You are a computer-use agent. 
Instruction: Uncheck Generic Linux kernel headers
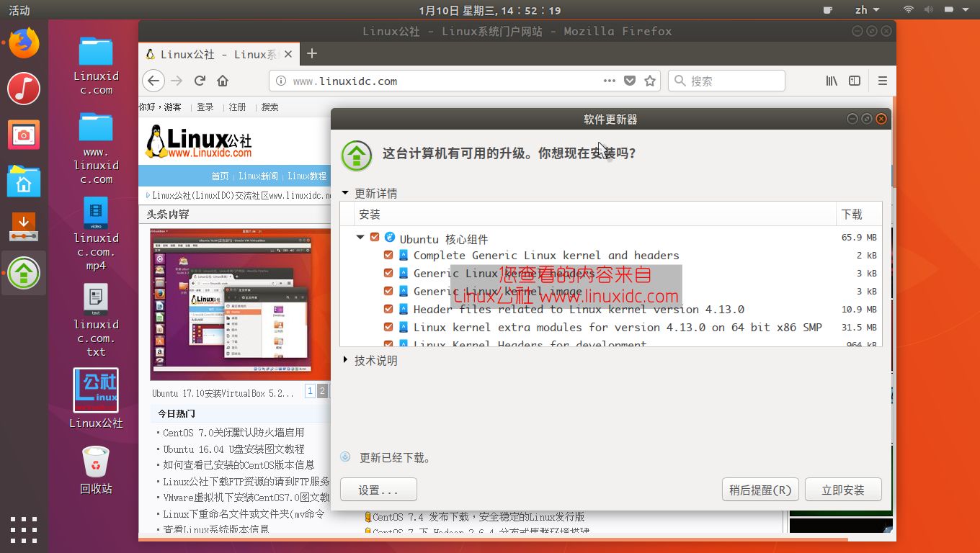click(388, 273)
